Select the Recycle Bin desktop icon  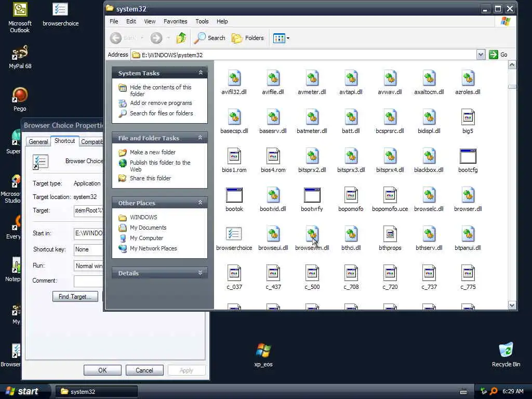(x=506, y=355)
